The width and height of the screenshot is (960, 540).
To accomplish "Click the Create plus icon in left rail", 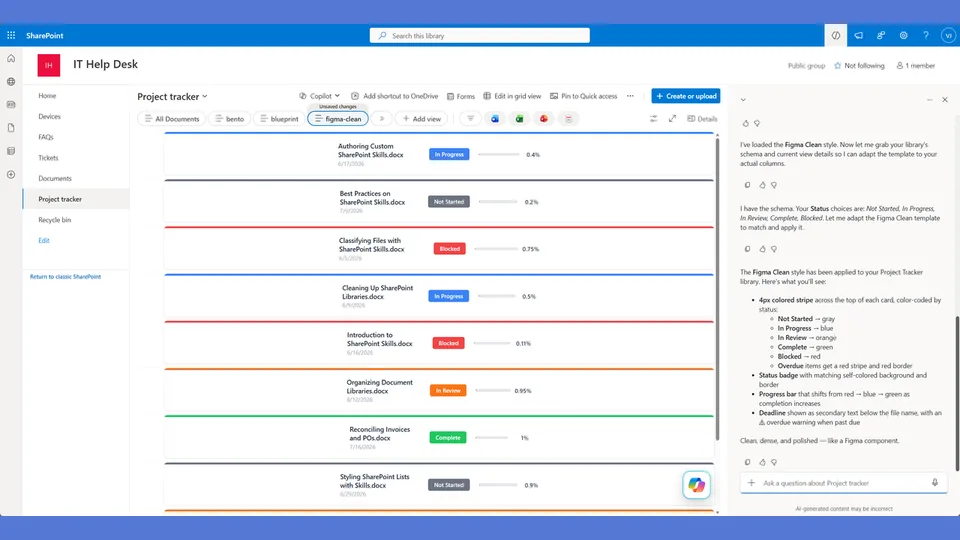I will (x=11, y=174).
